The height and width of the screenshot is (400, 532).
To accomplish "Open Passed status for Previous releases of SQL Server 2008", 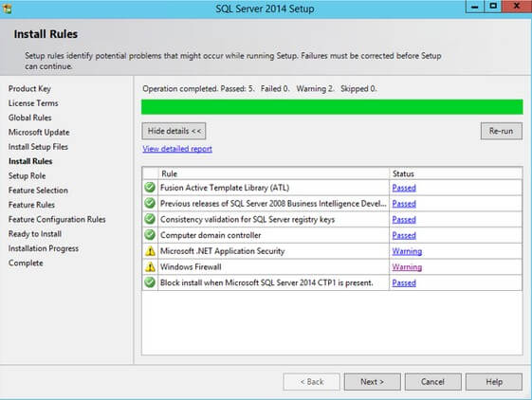I will click(404, 204).
